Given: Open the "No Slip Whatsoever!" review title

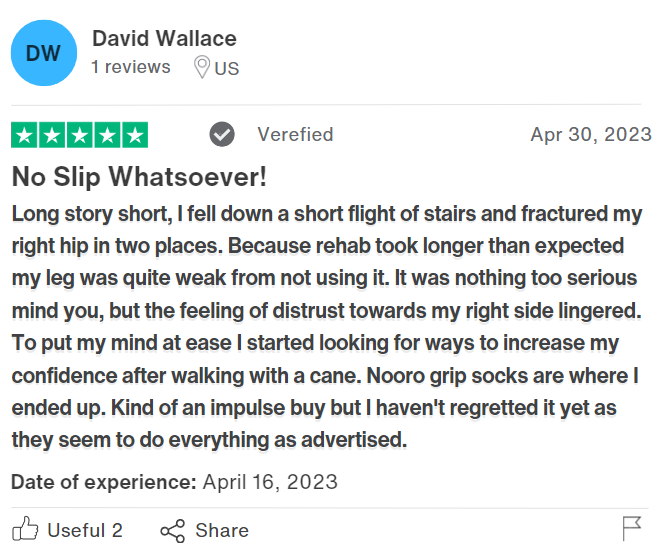Looking at the screenshot, I should 139,177.
